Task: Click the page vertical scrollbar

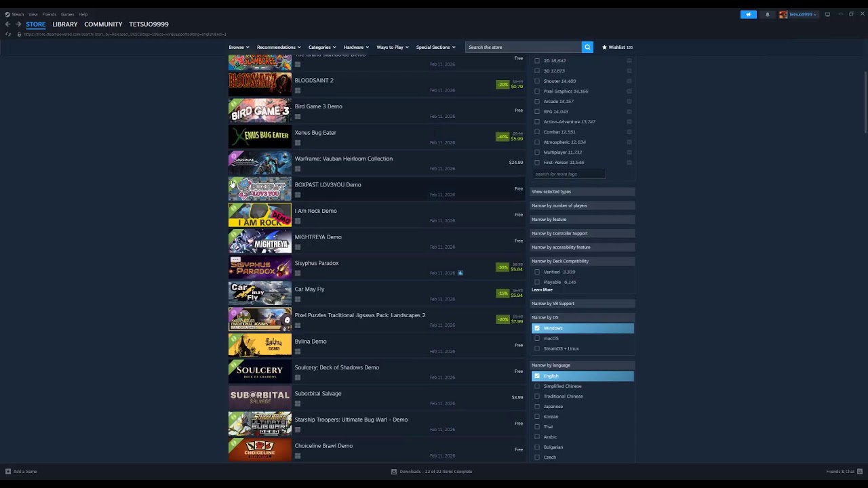Action: (865, 102)
